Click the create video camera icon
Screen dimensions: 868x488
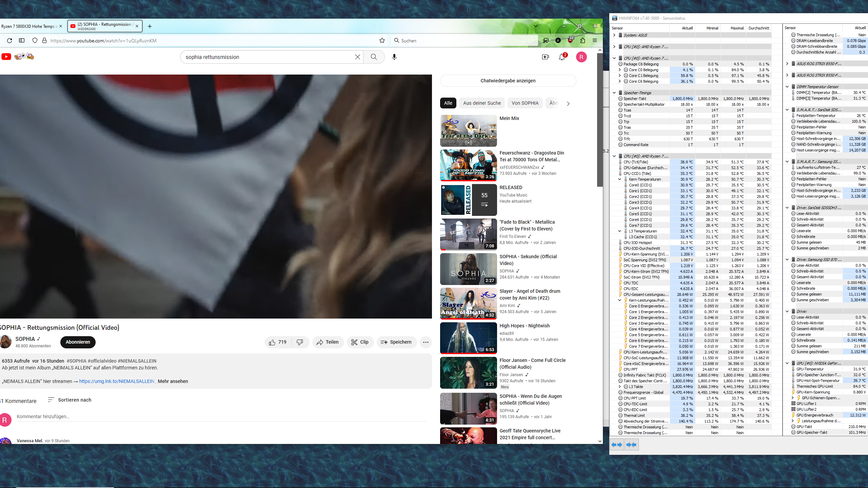pos(545,57)
